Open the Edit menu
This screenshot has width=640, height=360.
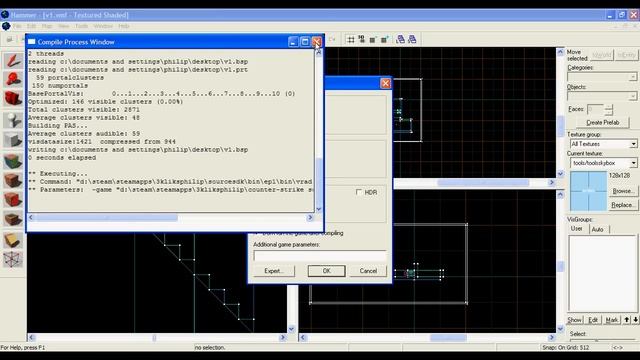tap(31, 26)
